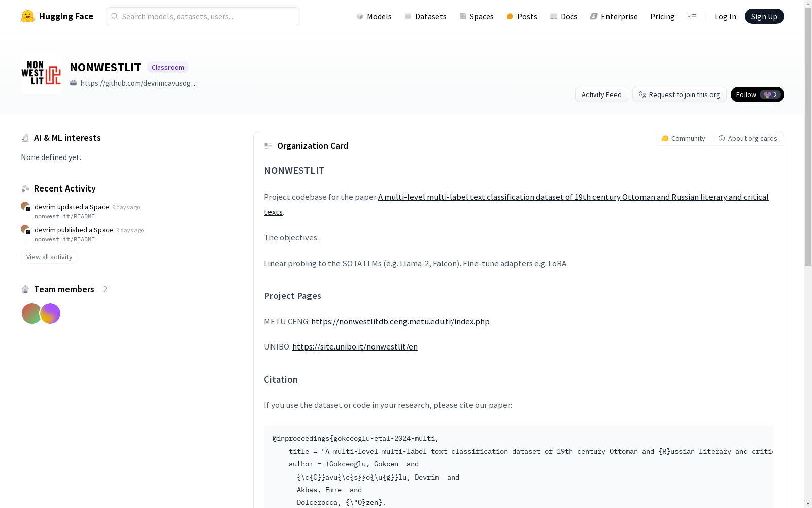Open the UNIBO nonwestlit site link
Screen dimensions: 812x508
click(x=355, y=346)
